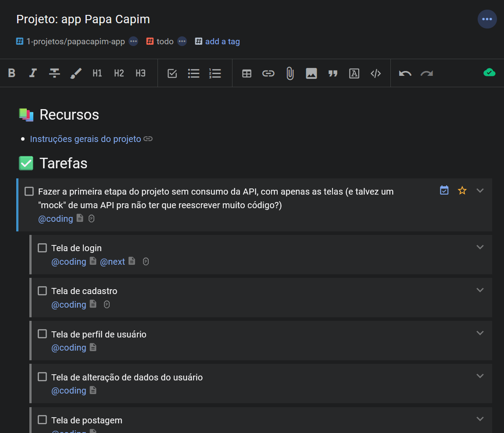Open the todo tag
The height and width of the screenshot is (433, 504).
[x=165, y=42]
